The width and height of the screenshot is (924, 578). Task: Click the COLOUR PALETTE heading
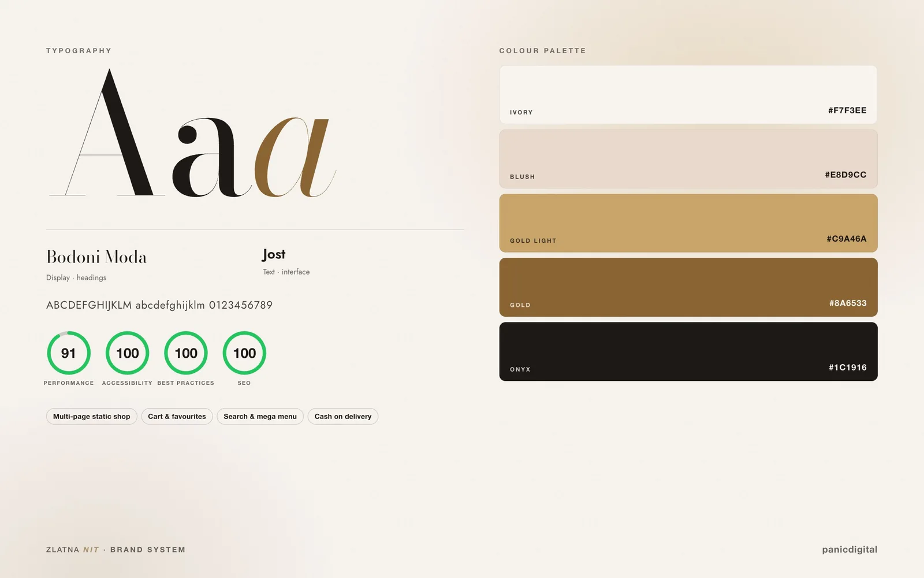[x=543, y=51]
